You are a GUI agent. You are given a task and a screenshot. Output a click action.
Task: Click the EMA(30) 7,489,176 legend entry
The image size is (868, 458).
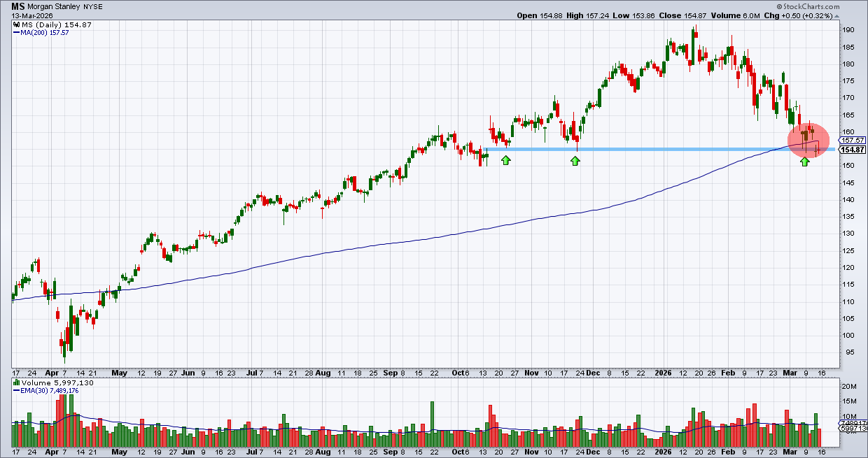click(x=47, y=392)
